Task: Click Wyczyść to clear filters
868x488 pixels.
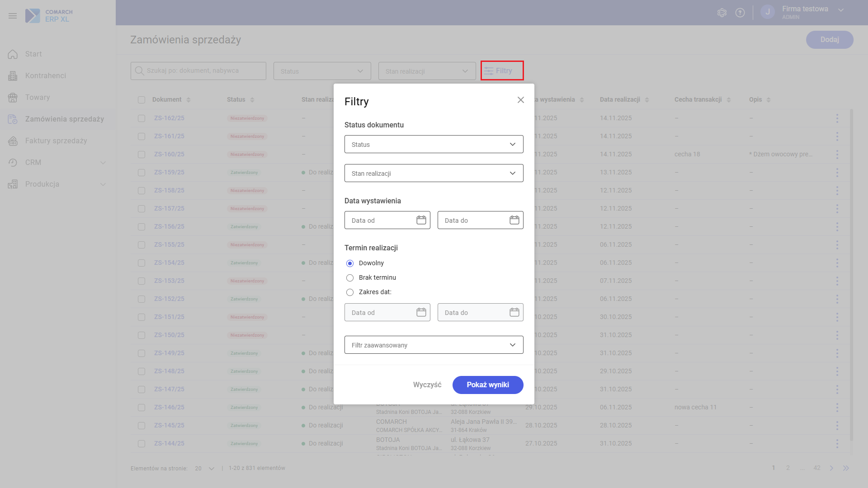Action: pyautogui.click(x=427, y=385)
